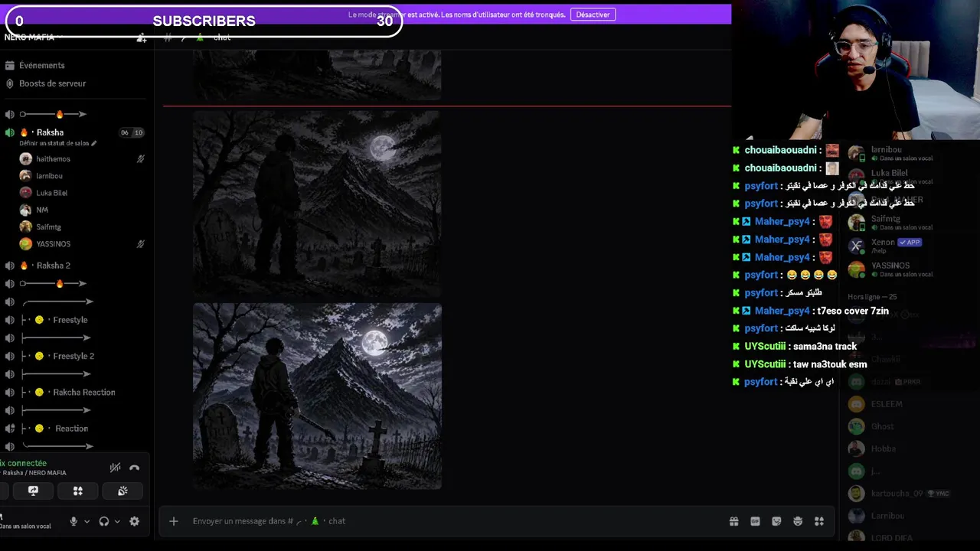Toggle headphones deafen in user panel
Viewport: 980px width, 551px height.
[x=104, y=521]
